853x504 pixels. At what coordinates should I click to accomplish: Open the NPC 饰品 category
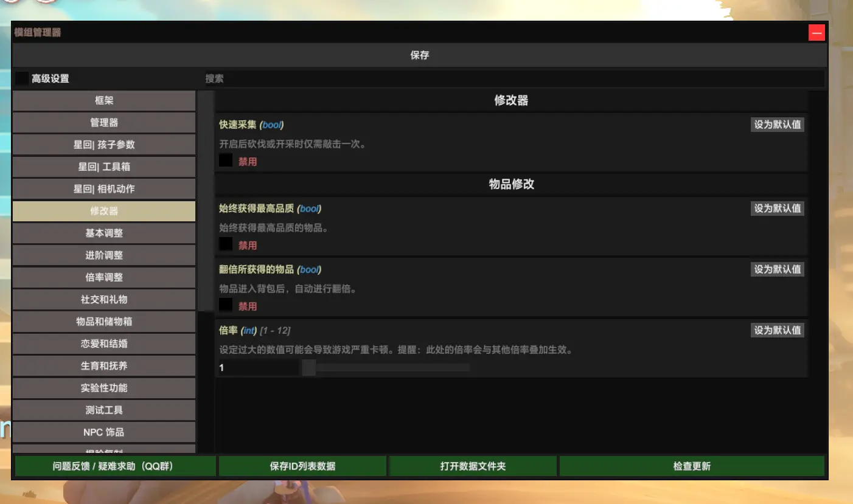(x=104, y=432)
